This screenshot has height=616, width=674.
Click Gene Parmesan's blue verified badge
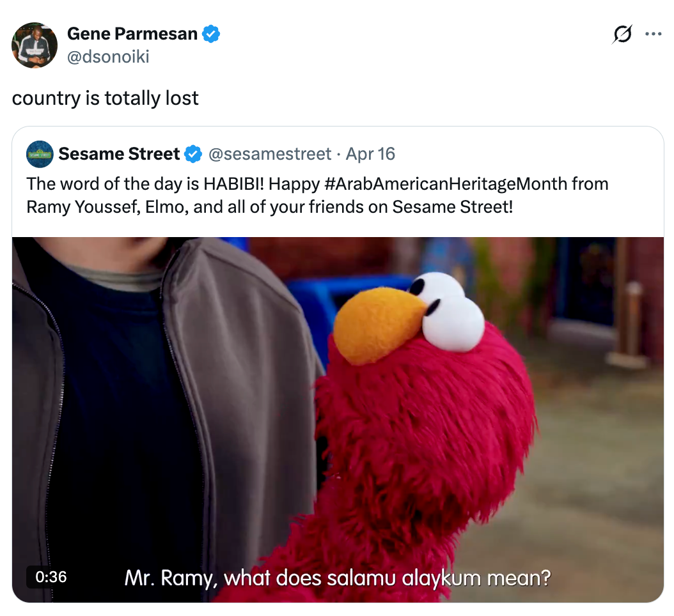(x=211, y=34)
